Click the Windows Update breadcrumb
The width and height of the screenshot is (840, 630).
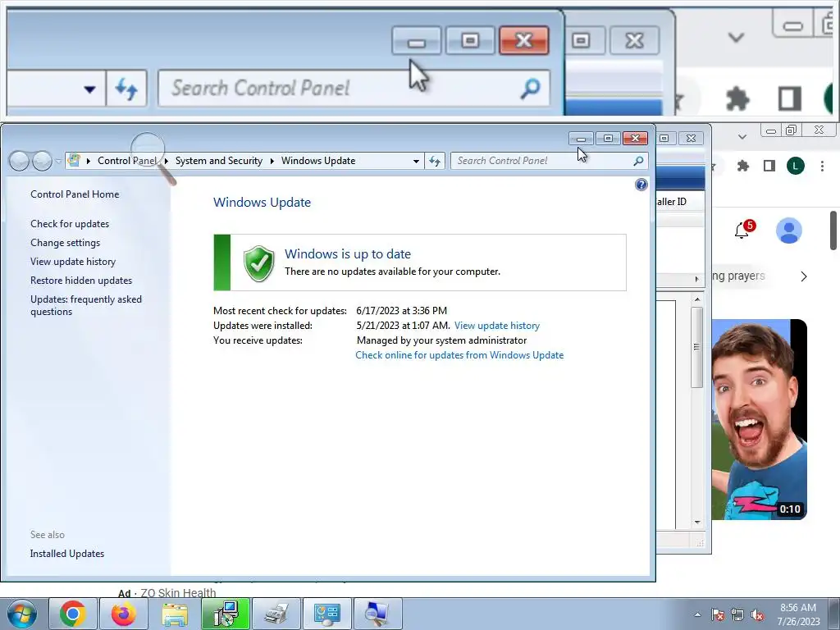[x=318, y=161]
